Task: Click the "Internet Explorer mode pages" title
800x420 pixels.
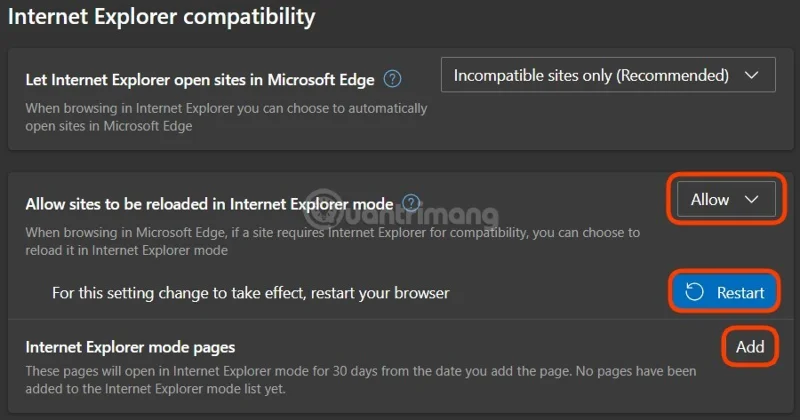Action: 130,348
